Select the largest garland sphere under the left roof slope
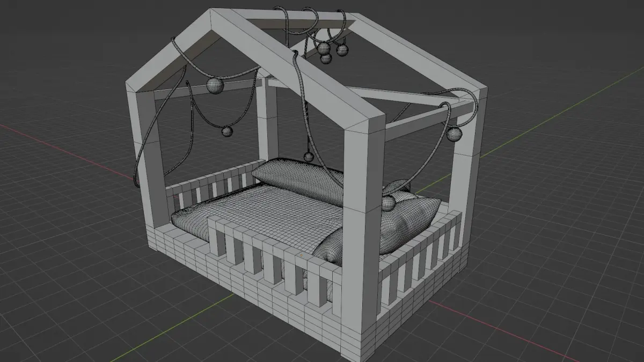Image resolution: width=644 pixels, height=362 pixels. click(214, 86)
